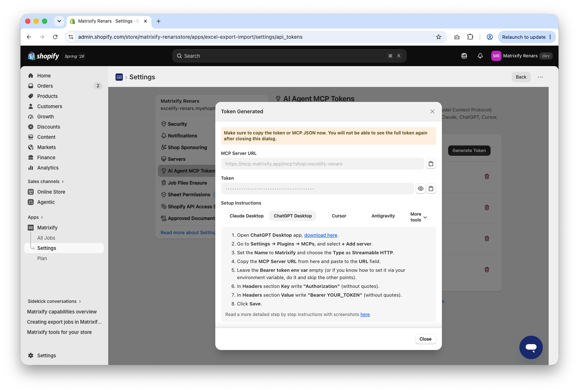The image size is (579, 392).
Task: Delete the first token with trash icon
Action: click(x=487, y=176)
